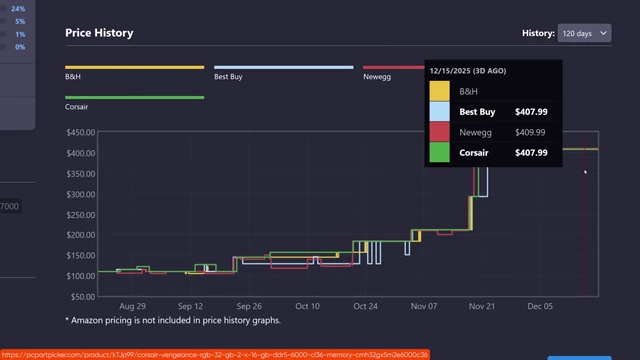Click the Oct 24 axis label
640x360 pixels.
pos(365,306)
